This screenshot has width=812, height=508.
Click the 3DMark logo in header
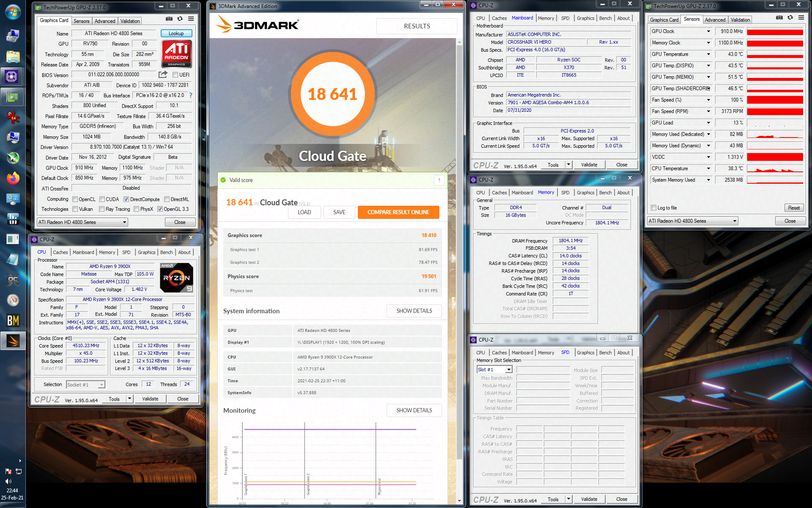tap(257, 25)
